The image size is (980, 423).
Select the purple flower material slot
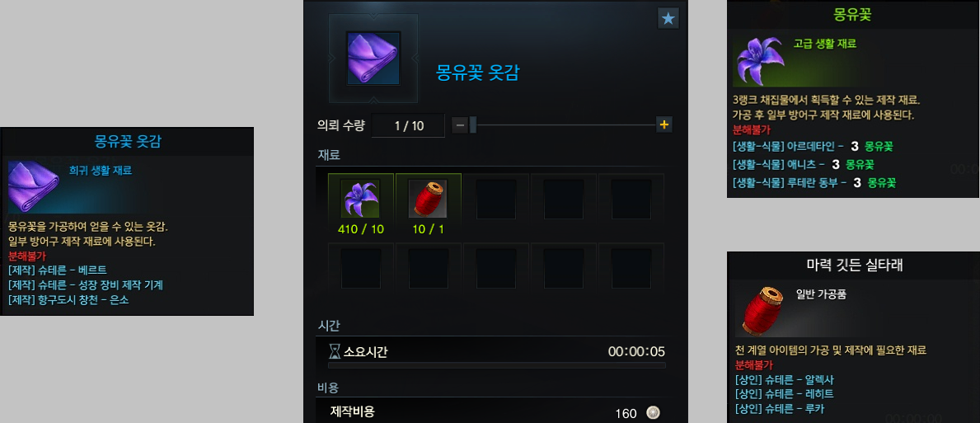(361, 198)
